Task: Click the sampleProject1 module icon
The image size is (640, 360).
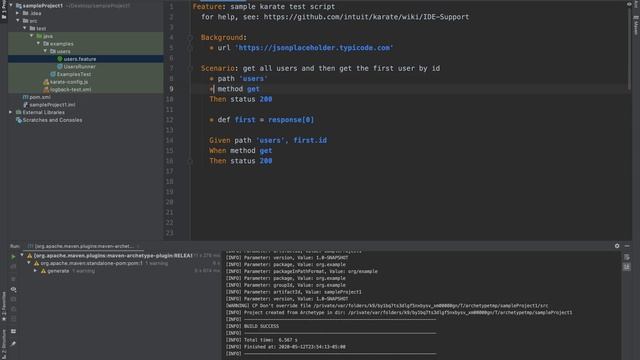Action: click(18, 6)
